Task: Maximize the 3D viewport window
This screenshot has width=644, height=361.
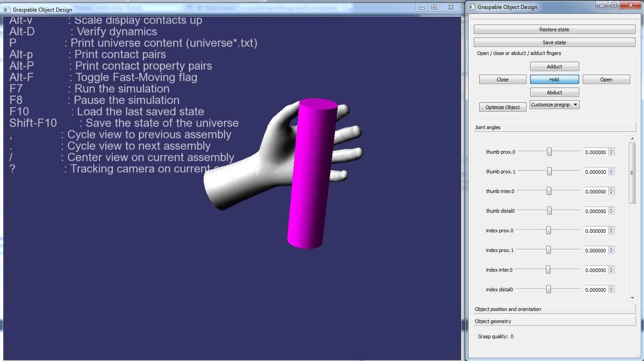Action: pos(434,8)
